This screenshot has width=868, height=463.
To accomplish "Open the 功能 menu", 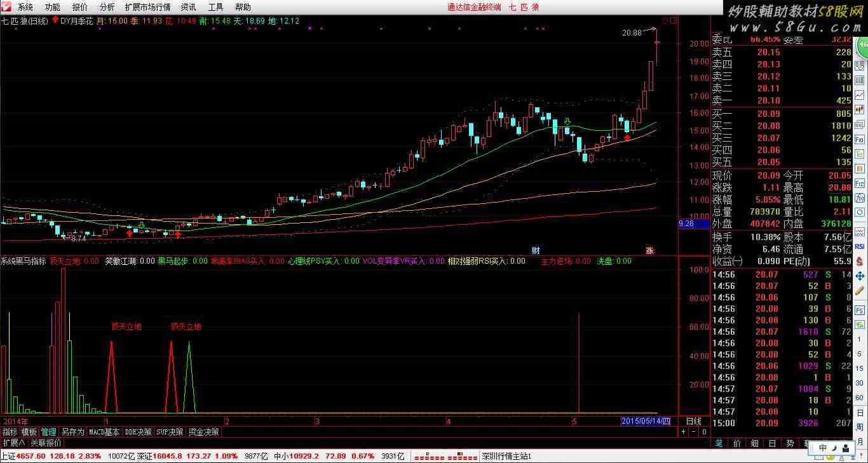I will click(52, 8).
